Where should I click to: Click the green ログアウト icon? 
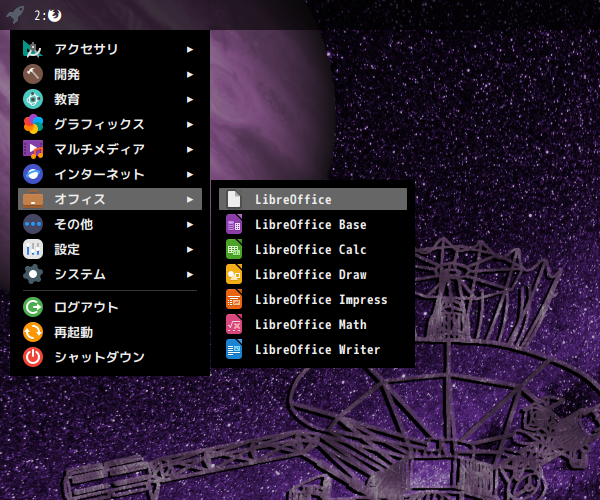(x=33, y=307)
